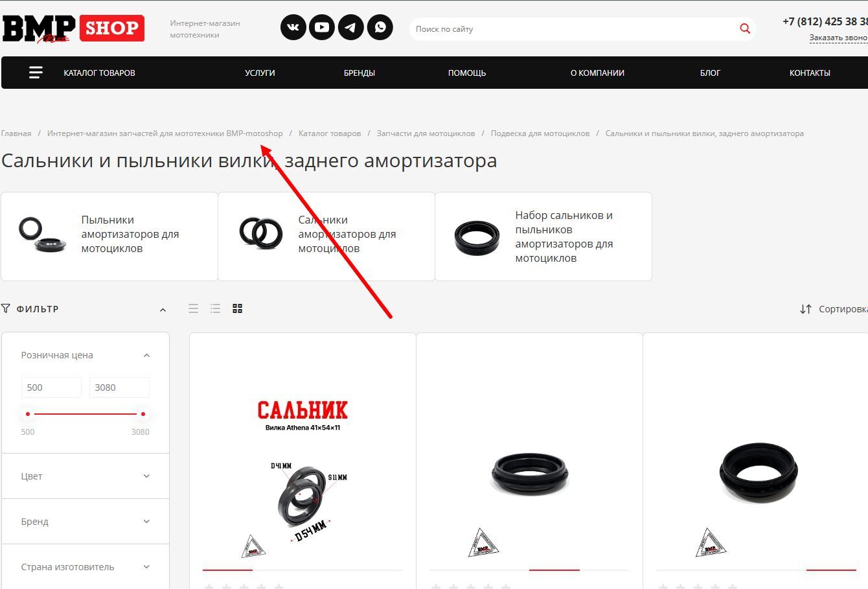The image size is (868, 589).
Task: Open Пыльники амортизаторов для мотоциклов category
Action: 109,237
